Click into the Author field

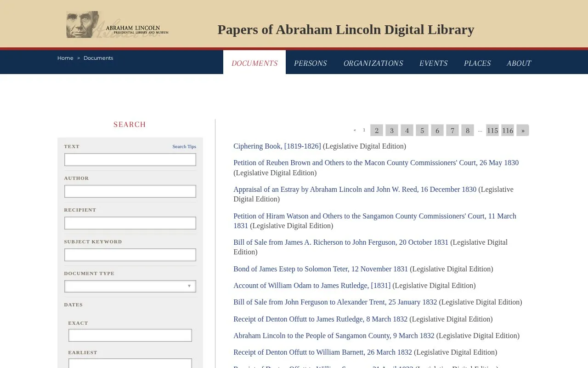[130, 191]
